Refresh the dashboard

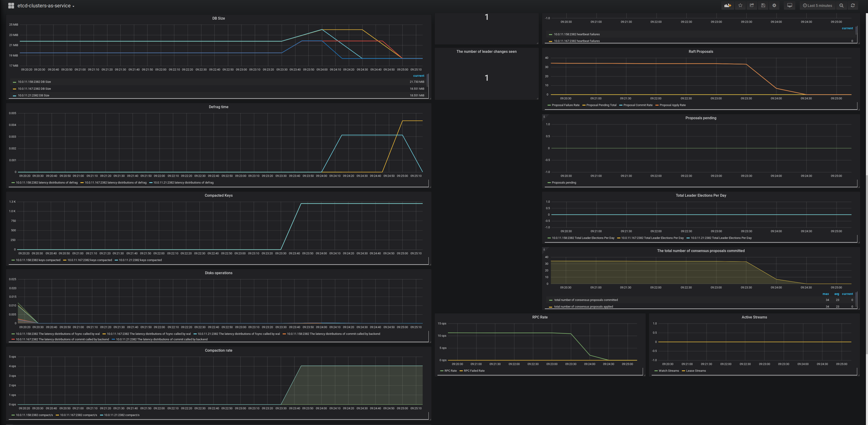853,5
